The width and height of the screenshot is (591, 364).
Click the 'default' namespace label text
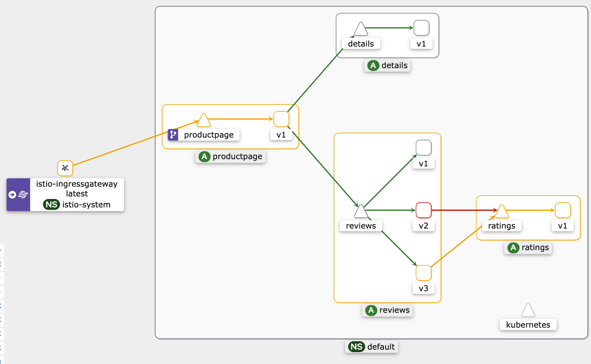(x=381, y=347)
